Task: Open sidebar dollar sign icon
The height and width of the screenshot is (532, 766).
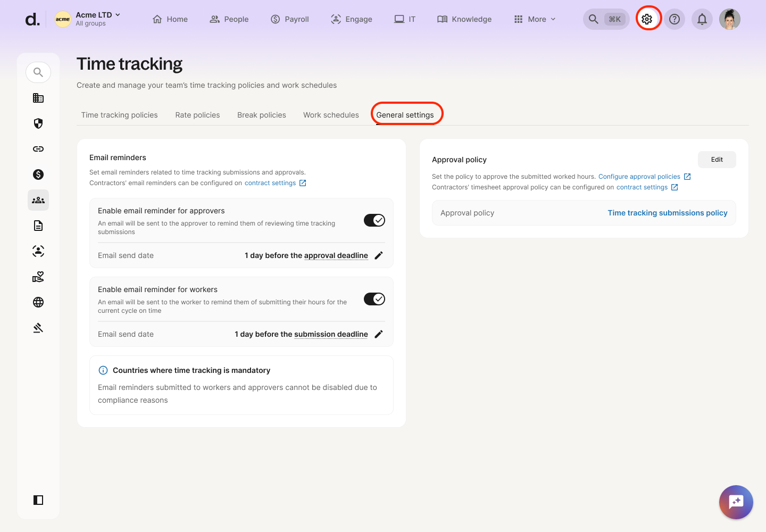Action: click(38, 174)
